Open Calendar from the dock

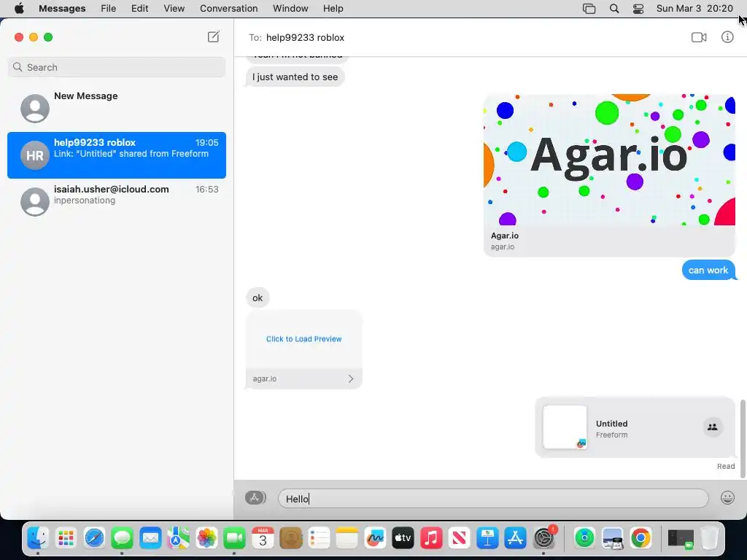263,538
